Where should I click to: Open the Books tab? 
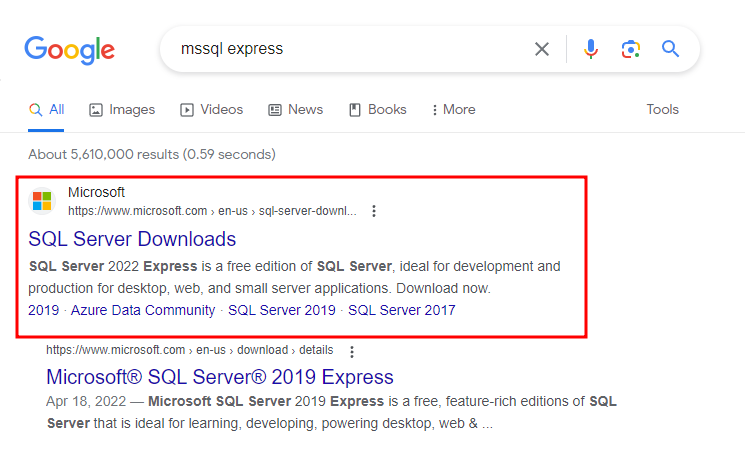[x=378, y=110]
